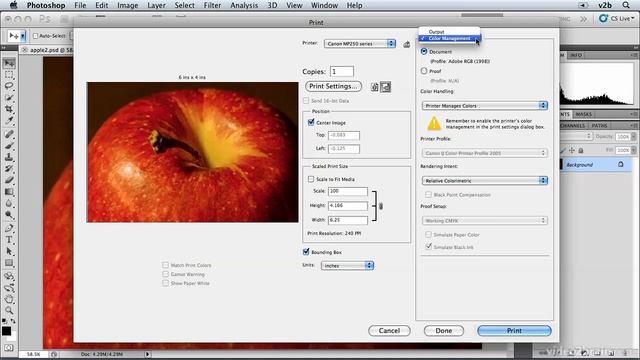Click the Print button
Image resolution: width=640 pixels, height=360 pixels.
(514, 331)
